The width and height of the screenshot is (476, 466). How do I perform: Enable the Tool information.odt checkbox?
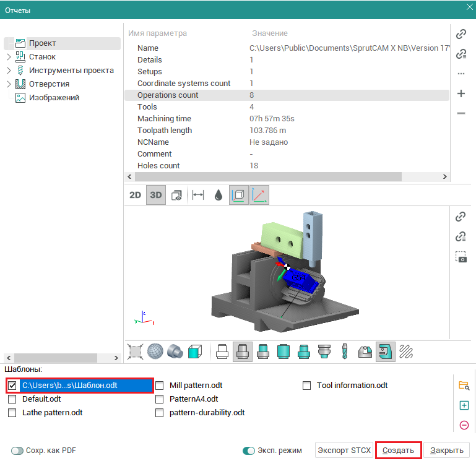tap(307, 386)
